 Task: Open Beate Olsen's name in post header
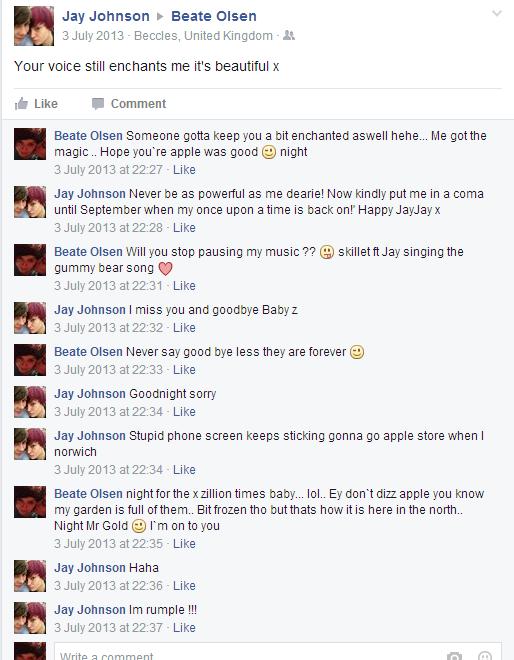[x=214, y=16]
